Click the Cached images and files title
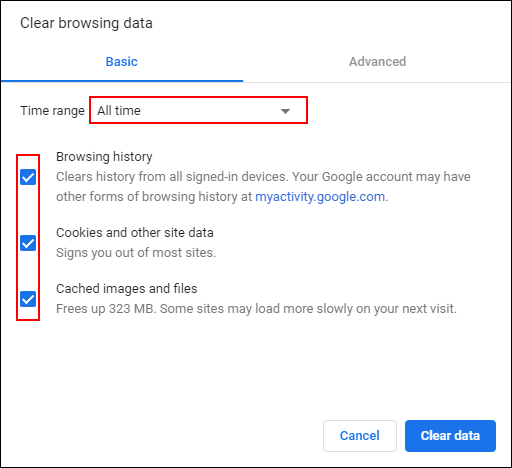Image resolution: width=512 pixels, height=468 pixels. point(127,289)
